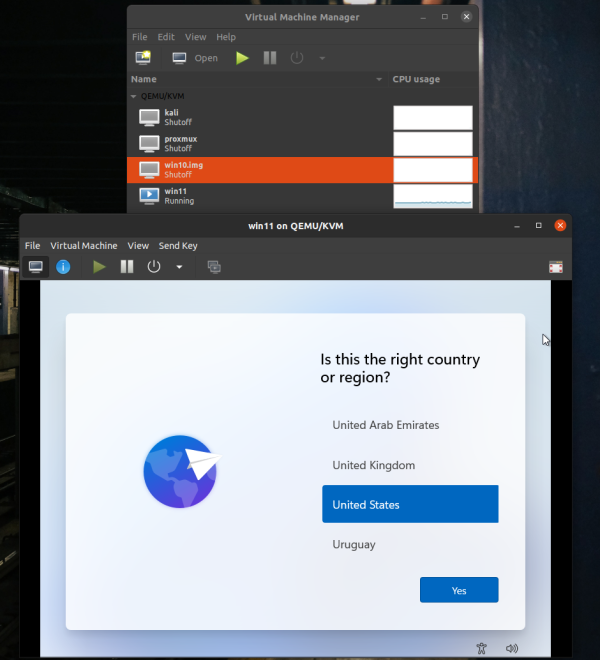This screenshot has width=600, height=660.
Task: Select United Arab Emirates
Action: [x=410, y=425]
